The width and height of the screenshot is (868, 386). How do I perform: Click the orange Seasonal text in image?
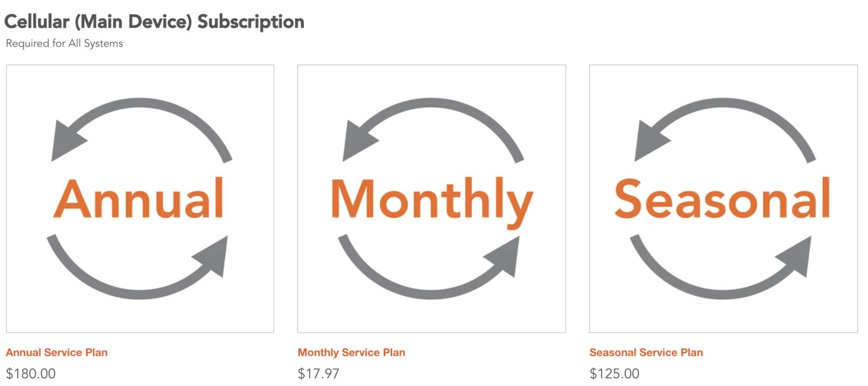pyautogui.click(x=722, y=199)
